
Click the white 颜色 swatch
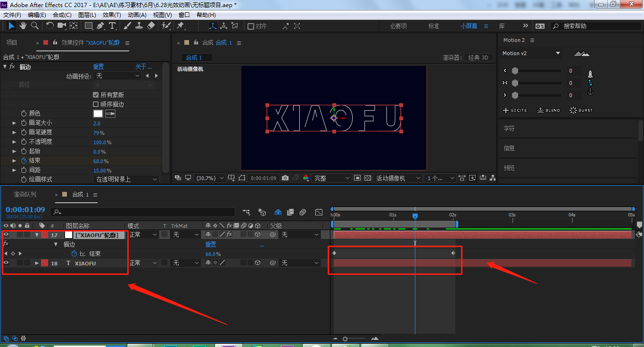point(98,114)
